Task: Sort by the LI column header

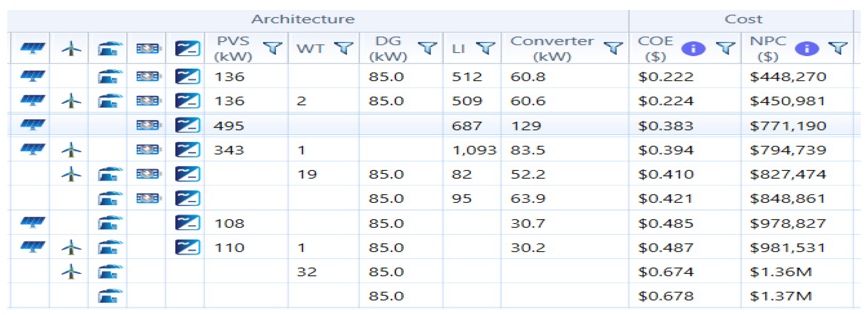Action: coord(459,49)
